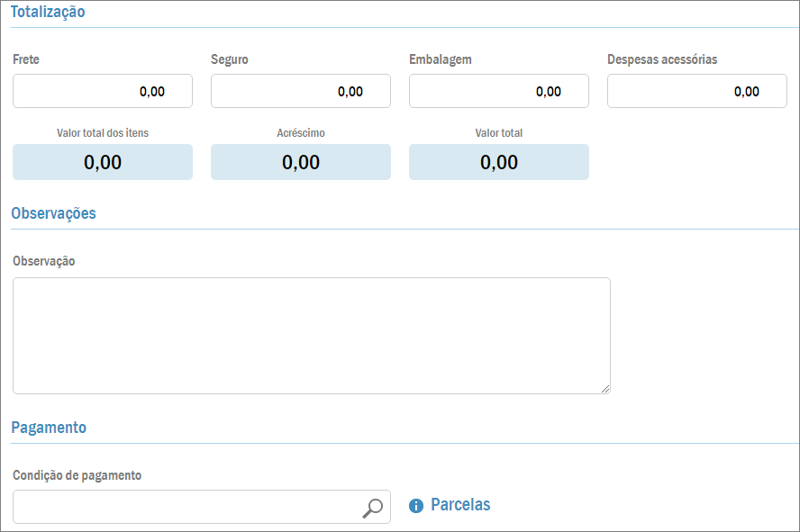Select the Embalagem amount field
Screen dimensions: 800x532
pos(499,91)
